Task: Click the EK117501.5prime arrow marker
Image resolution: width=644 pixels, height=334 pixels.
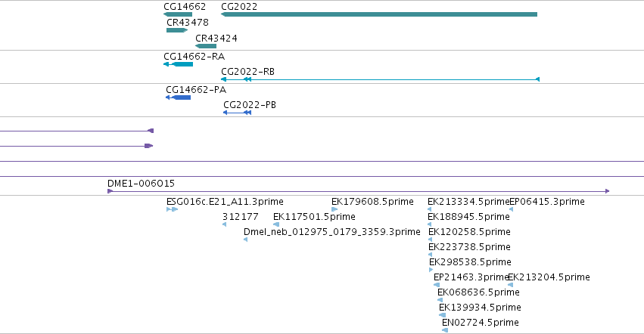Action: (276, 224)
